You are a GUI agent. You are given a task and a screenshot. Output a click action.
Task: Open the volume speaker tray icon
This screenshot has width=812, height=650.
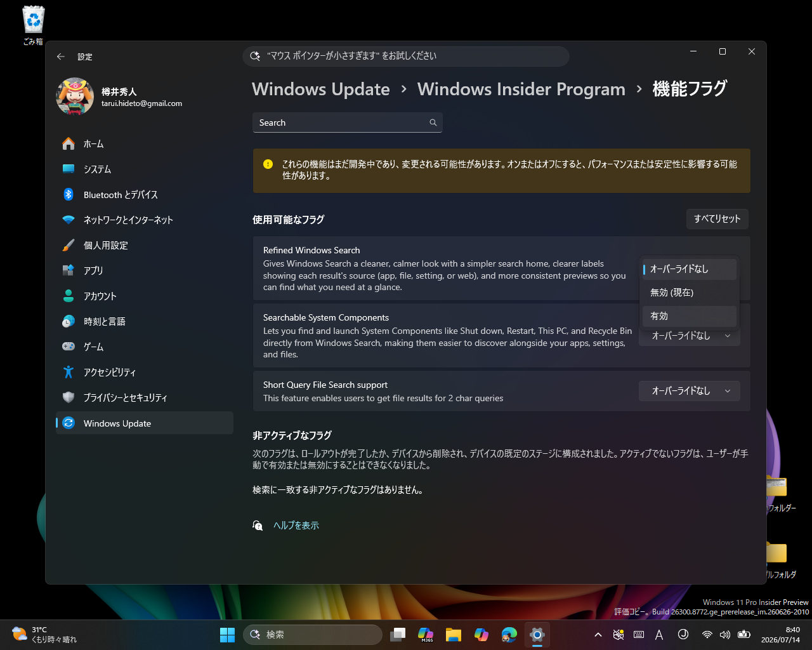725,635
